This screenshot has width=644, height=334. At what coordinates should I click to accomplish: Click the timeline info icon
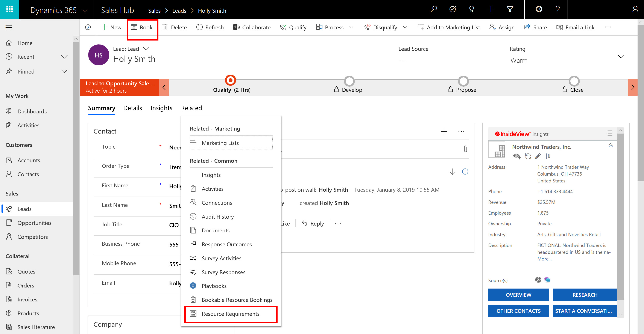(x=465, y=172)
